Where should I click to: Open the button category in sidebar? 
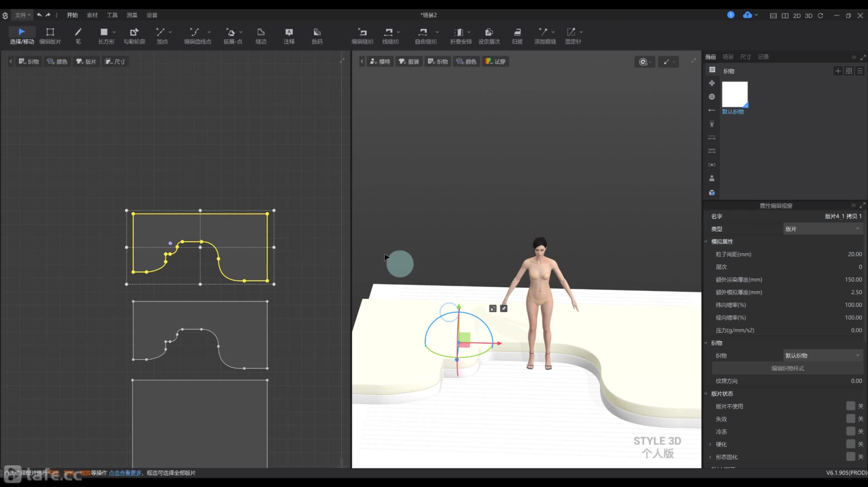[x=712, y=97]
